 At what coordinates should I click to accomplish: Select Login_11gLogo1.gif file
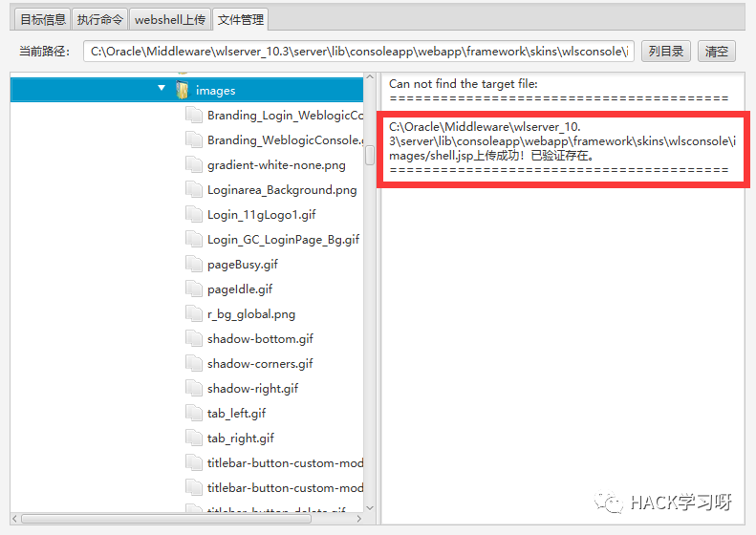[x=261, y=215]
